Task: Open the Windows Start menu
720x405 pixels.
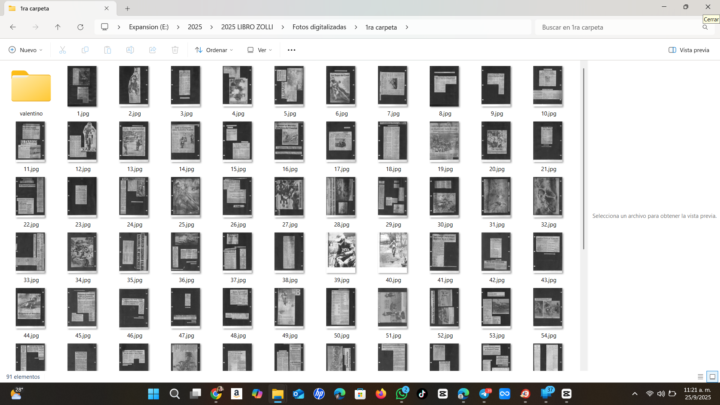Action: (x=153, y=394)
